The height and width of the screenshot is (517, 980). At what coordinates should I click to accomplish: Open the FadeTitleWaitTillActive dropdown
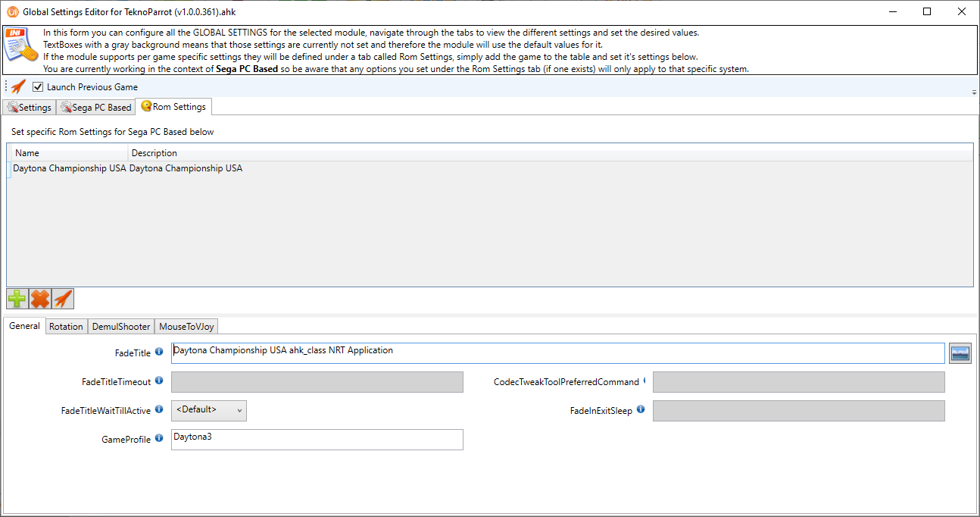(x=209, y=410)
